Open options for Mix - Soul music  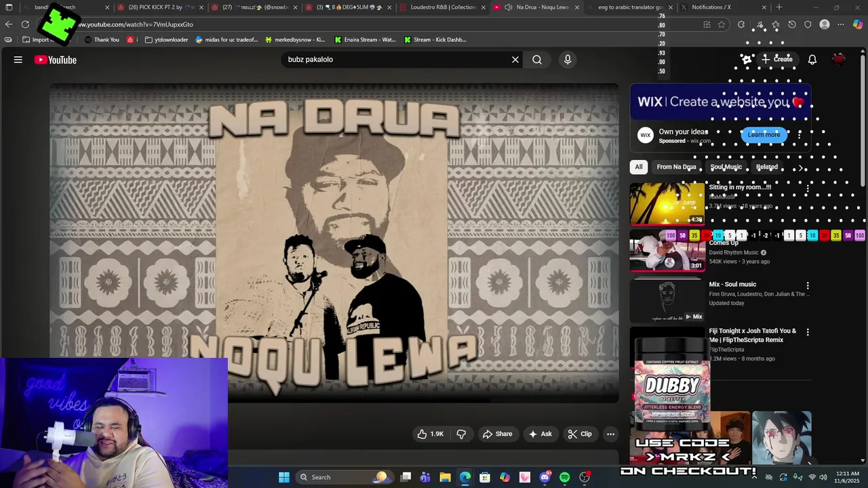[807, 285]
